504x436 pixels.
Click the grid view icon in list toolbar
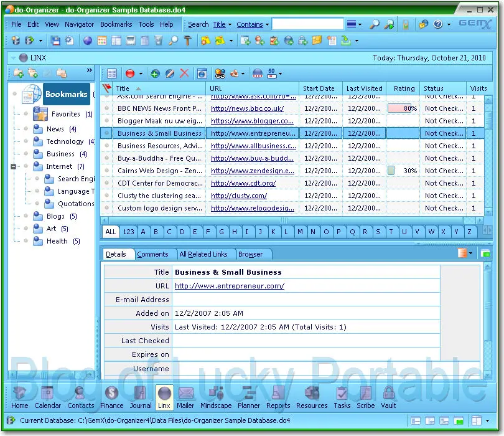(x=112, y=74)
